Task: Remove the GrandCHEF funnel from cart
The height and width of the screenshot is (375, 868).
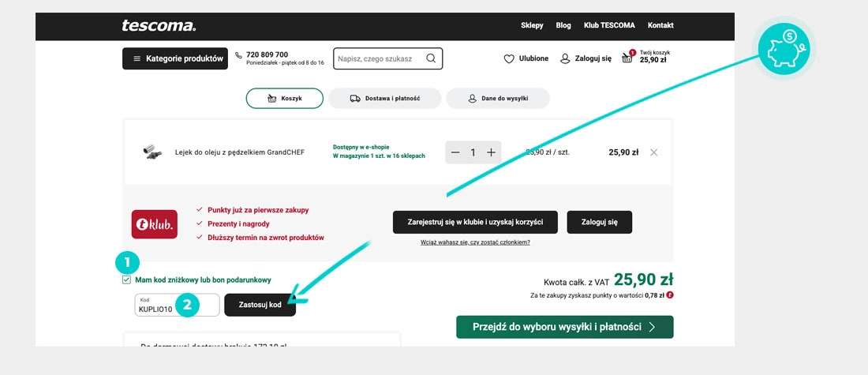Action: coord(653,152)
